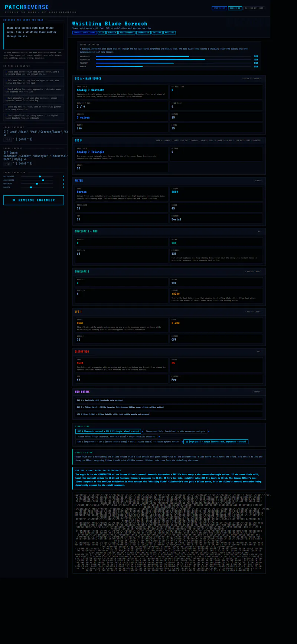297x644 pixels.
Task: Click the FILTER section header
Action: point(169,181)
